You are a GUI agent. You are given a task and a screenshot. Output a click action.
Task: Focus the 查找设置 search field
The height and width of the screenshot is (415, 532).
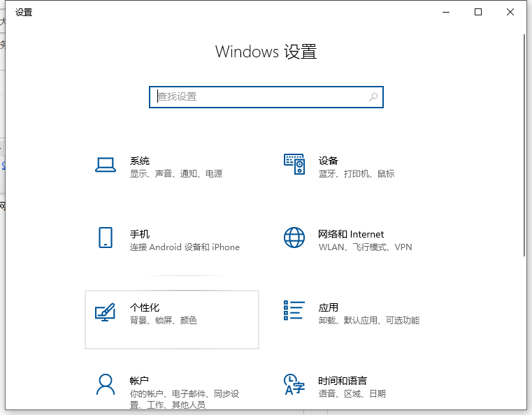point(259,97)
